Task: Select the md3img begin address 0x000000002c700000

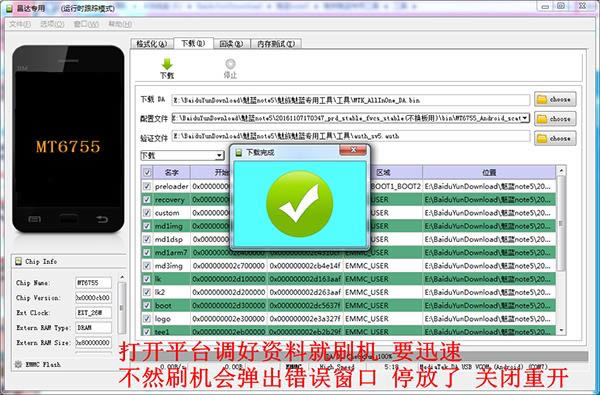Action: click(x=228, y=266)
